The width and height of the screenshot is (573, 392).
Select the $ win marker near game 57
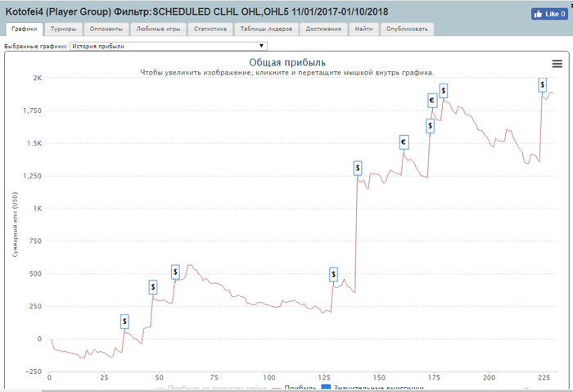click(175, 272)
